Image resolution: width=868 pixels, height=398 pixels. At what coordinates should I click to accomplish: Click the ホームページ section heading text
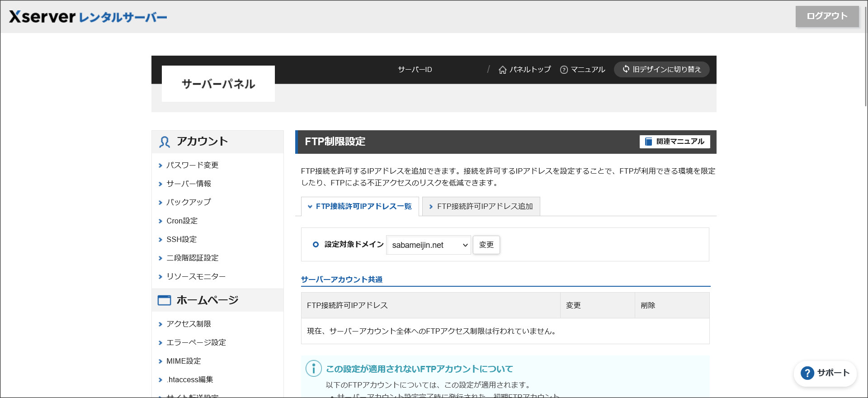point(208,300)
